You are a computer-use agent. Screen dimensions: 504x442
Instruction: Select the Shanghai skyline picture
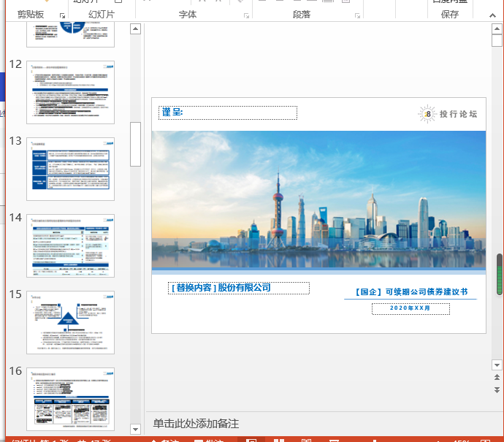click(318, 199)
